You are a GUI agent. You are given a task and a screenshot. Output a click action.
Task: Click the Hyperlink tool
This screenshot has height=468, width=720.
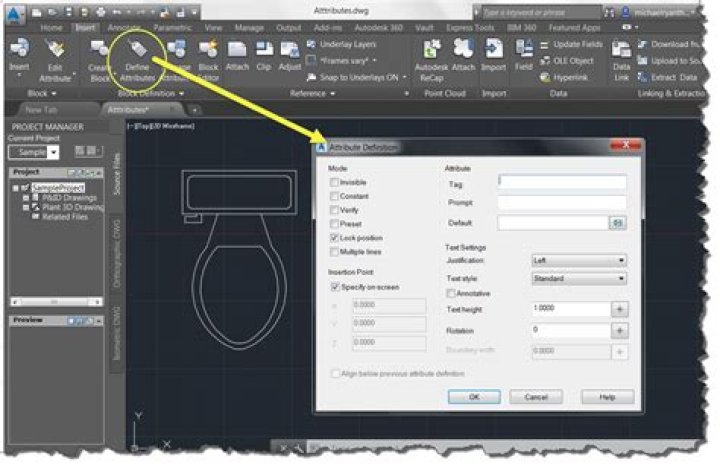tap(564, 77)
